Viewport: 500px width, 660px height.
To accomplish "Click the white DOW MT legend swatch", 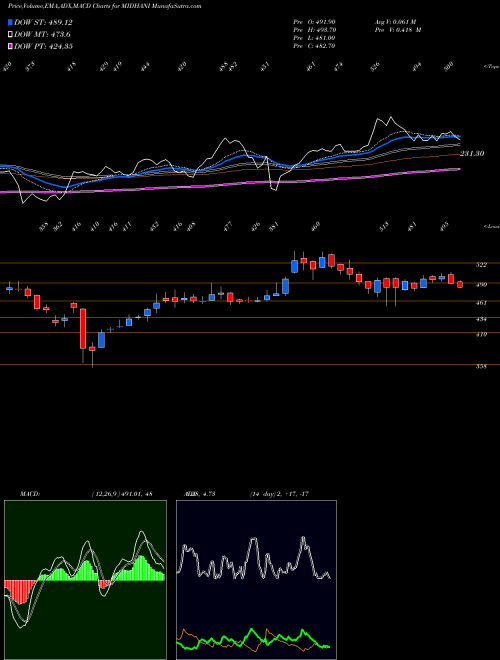I will (x=10, y=35).
